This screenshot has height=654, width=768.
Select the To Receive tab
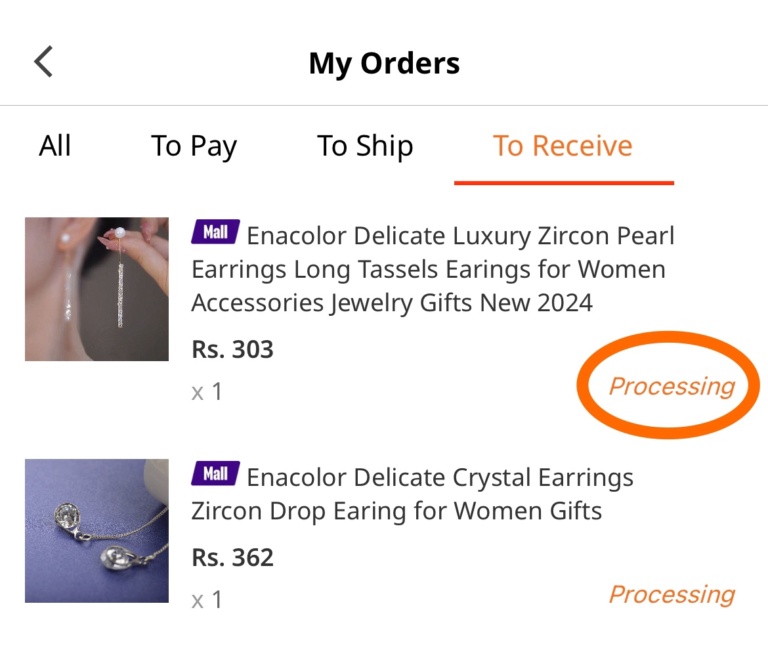[563, 145]
